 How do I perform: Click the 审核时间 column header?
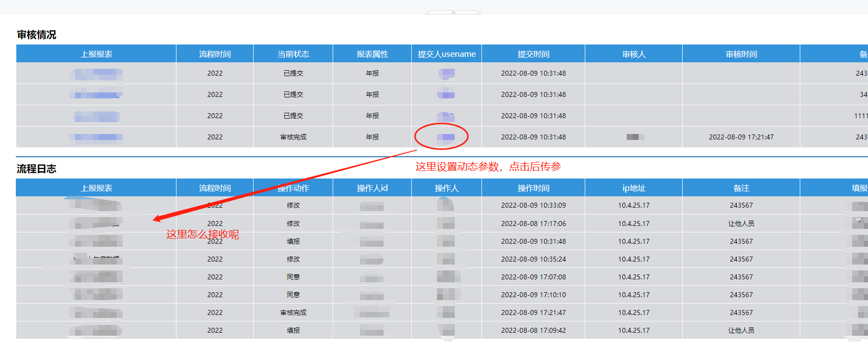pos(741,54)
